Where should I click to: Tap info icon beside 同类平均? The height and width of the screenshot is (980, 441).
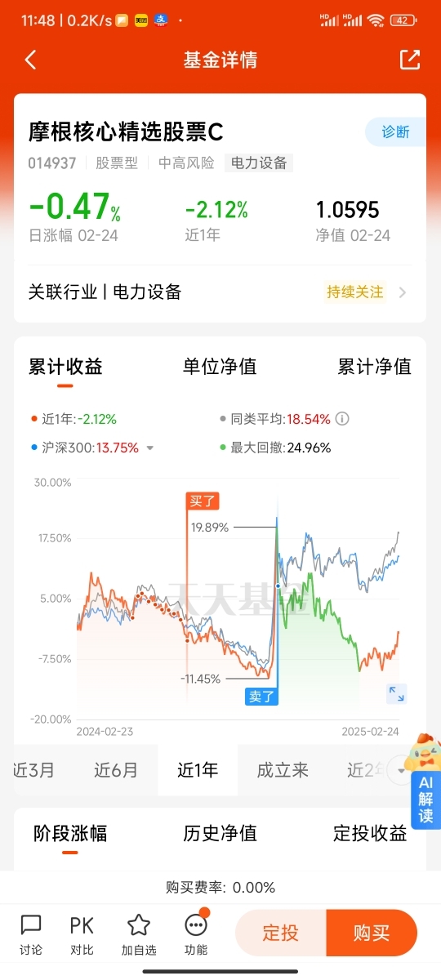343,419
